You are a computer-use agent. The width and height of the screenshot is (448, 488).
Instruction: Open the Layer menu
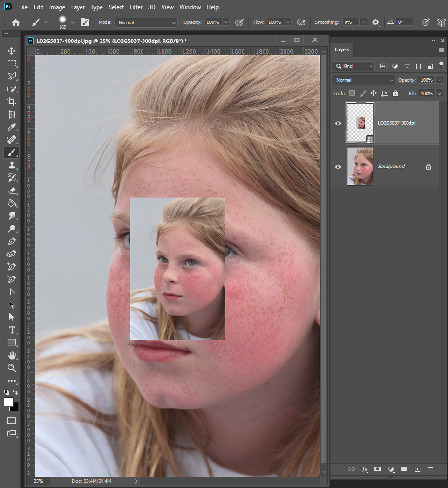pos(78,7)
